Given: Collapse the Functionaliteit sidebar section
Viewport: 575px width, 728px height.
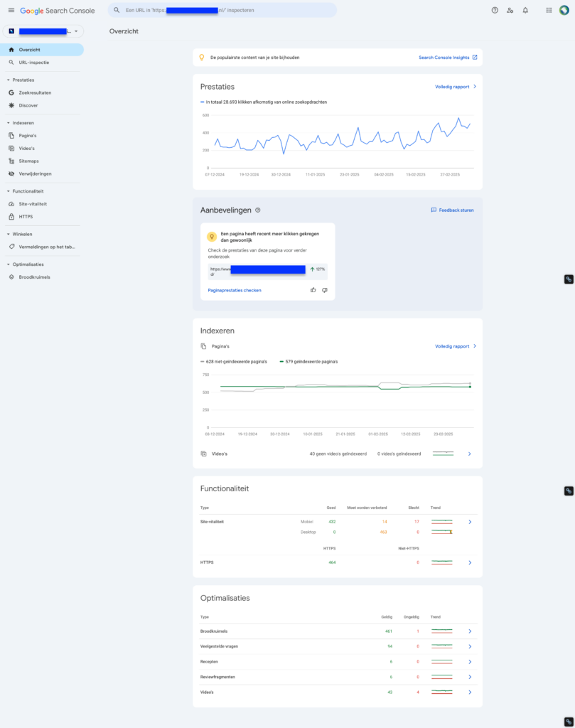Looking at the screenshot, I should (9, 191).
